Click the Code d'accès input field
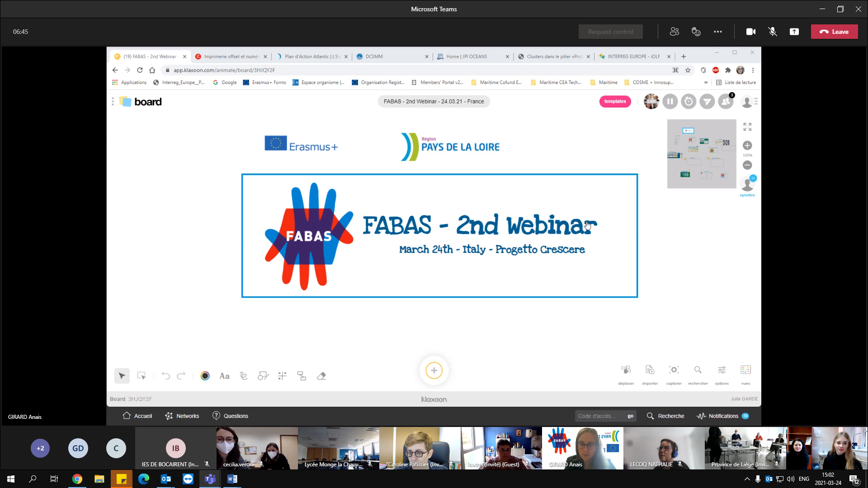Viewport: 868px width, 488px height. [599, 416]
